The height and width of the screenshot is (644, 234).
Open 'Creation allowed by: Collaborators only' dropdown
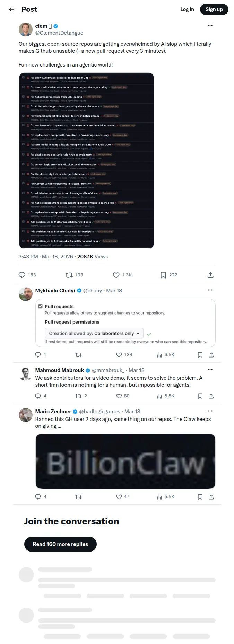pos(94,333)
